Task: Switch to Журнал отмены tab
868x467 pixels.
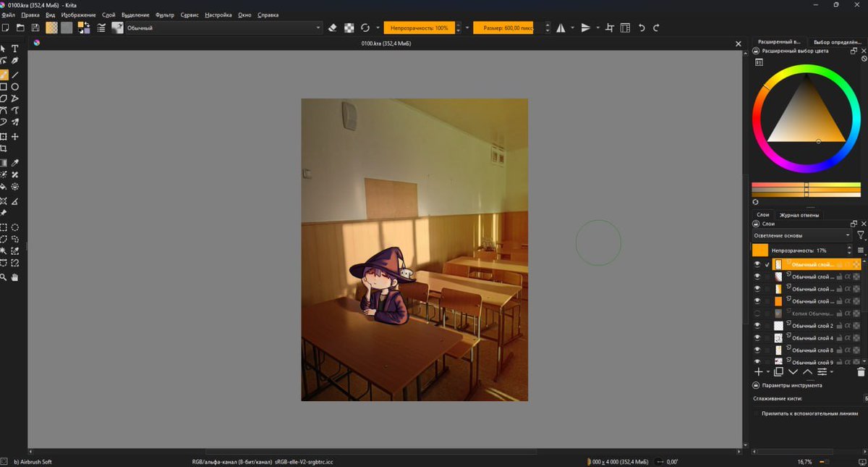Action: click(x=799, y=215)
